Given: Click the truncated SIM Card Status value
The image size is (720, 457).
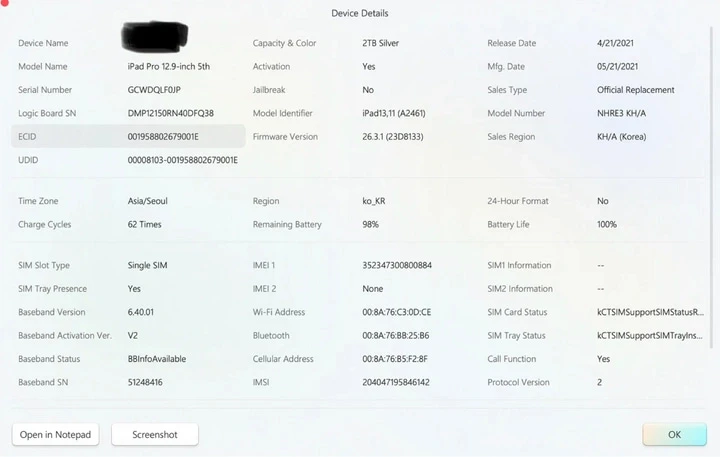Looking at the screenshot, I should [650, 312].
